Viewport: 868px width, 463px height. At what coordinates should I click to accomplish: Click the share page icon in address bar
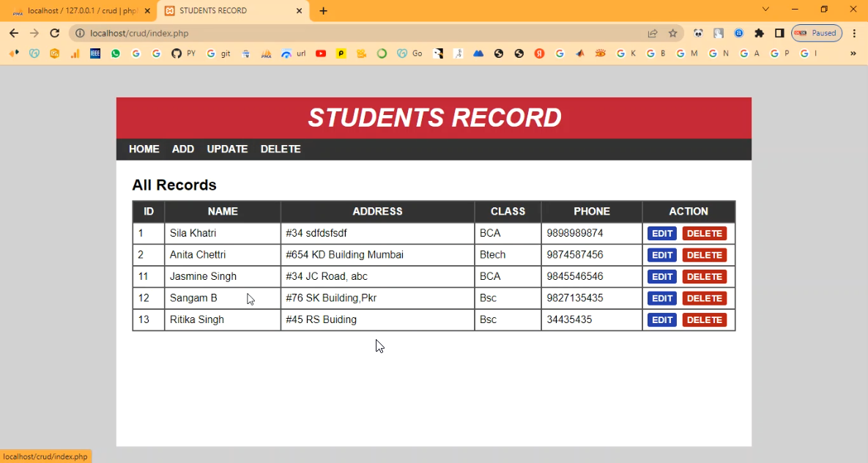[x=652, y=33]
